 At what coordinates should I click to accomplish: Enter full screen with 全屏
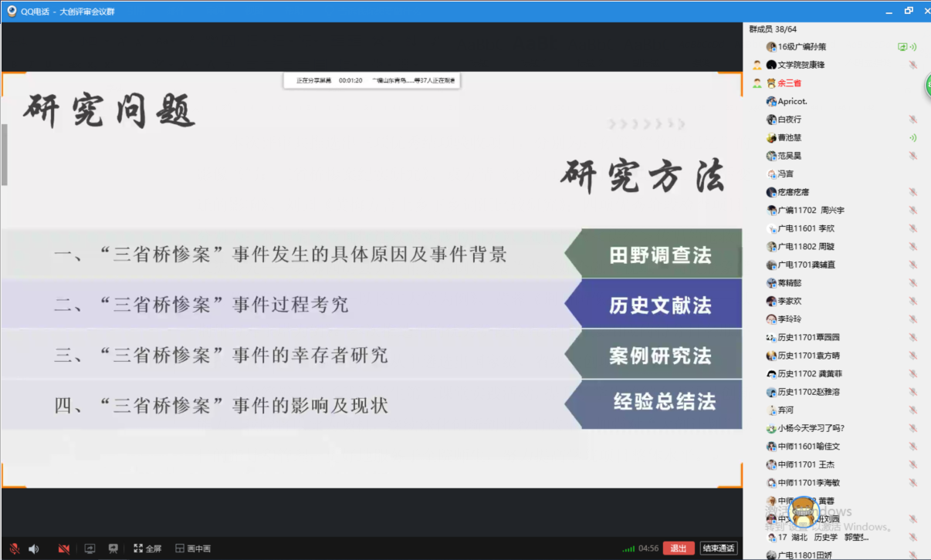click(x=147, y=548)
